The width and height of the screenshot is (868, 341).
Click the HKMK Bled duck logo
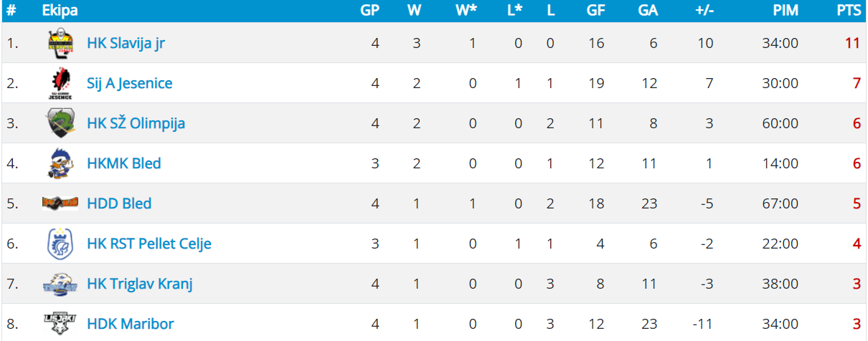point(60,163)
